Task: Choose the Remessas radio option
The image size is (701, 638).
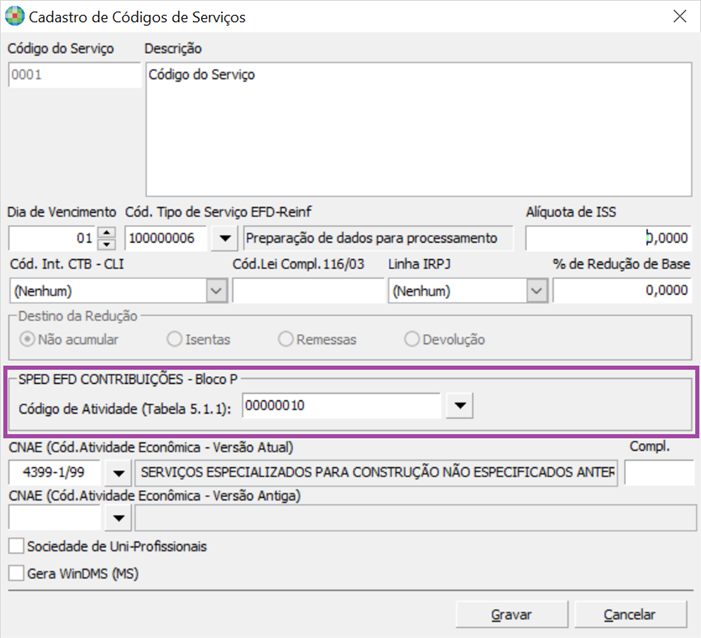Action: (x=285, y=339)
